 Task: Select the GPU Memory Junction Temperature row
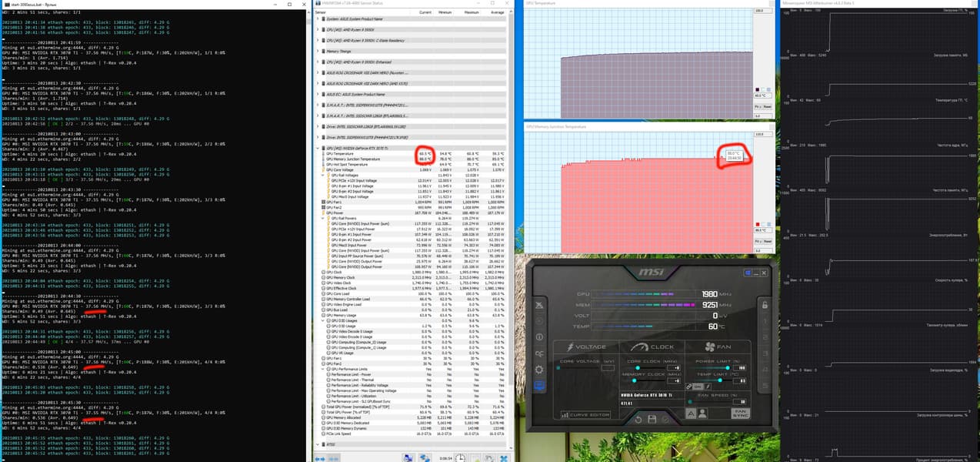click(x=412, y=159)
